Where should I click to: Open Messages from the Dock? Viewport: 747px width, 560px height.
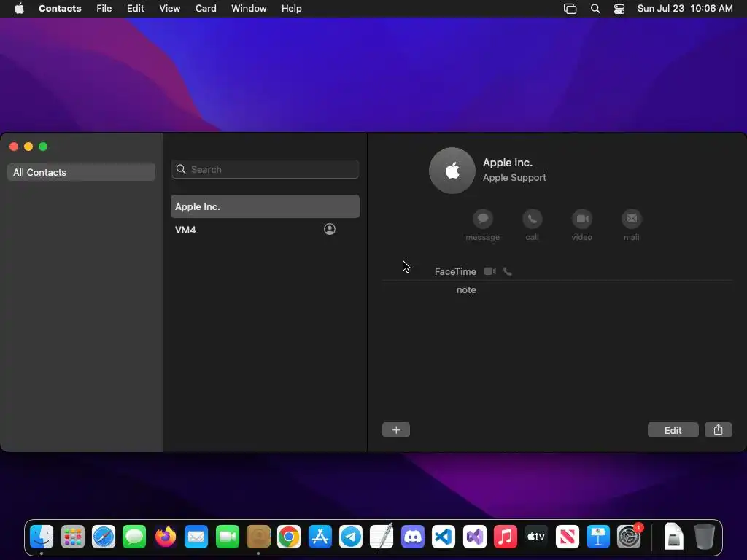coord(134,537)
